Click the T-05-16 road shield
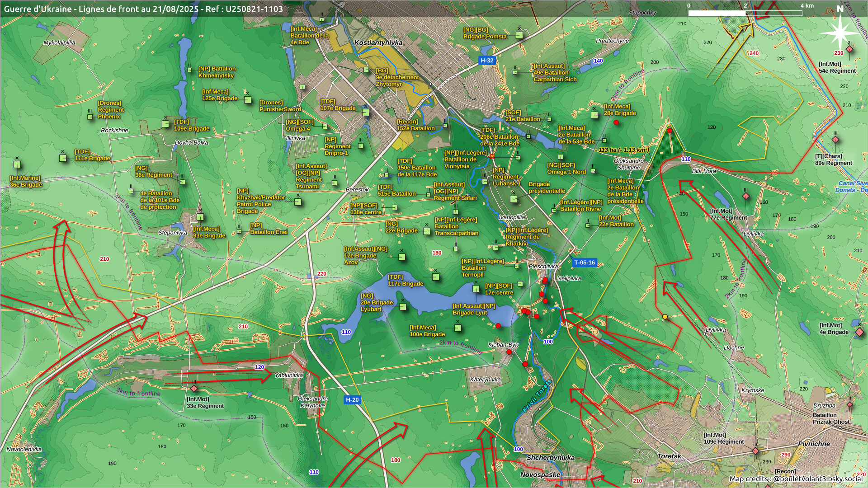 point(584,263)
